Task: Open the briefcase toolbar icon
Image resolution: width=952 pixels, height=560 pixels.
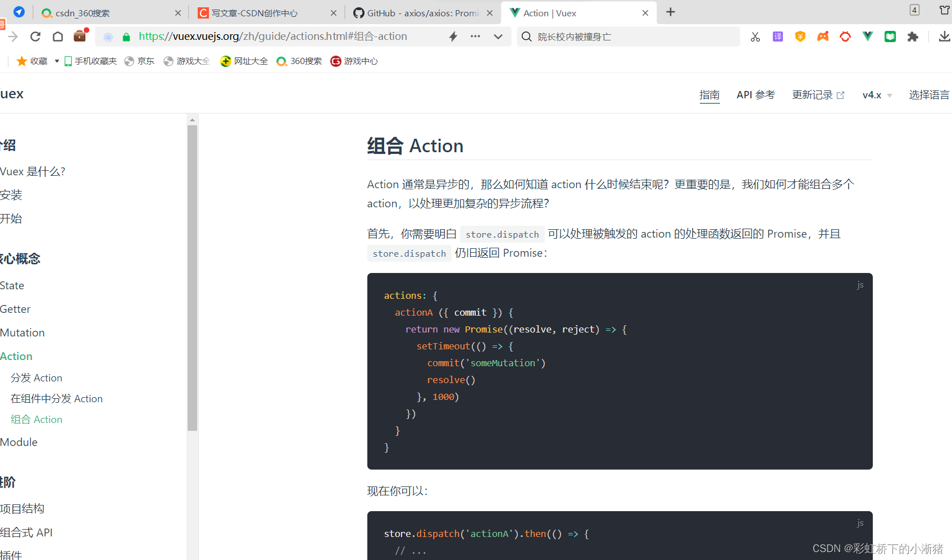Action: click(80, 35)
